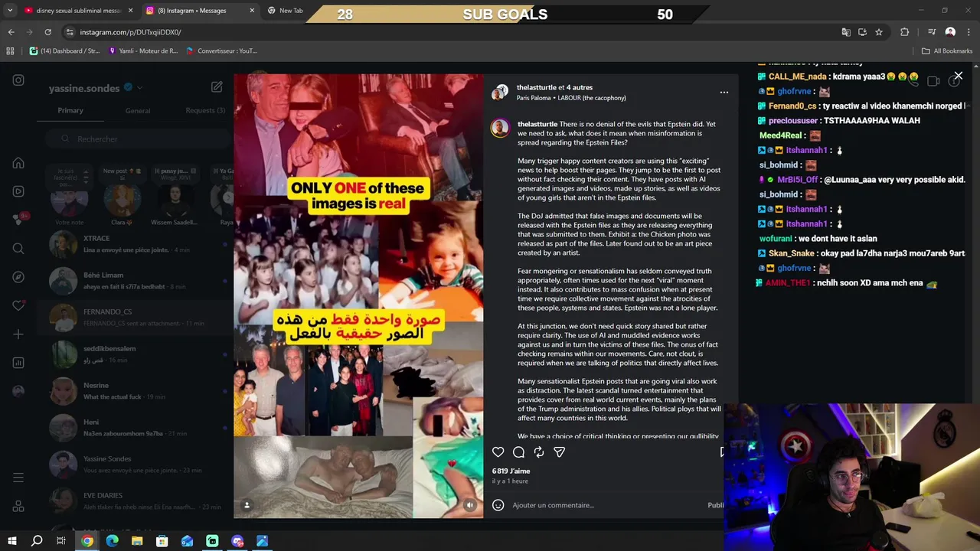Open Messages icon with red badge in sidebar

[x=18, y=220]
